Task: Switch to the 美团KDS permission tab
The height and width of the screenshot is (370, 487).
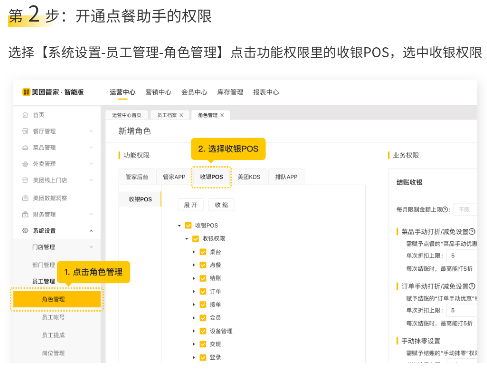Action: [249, 177]
